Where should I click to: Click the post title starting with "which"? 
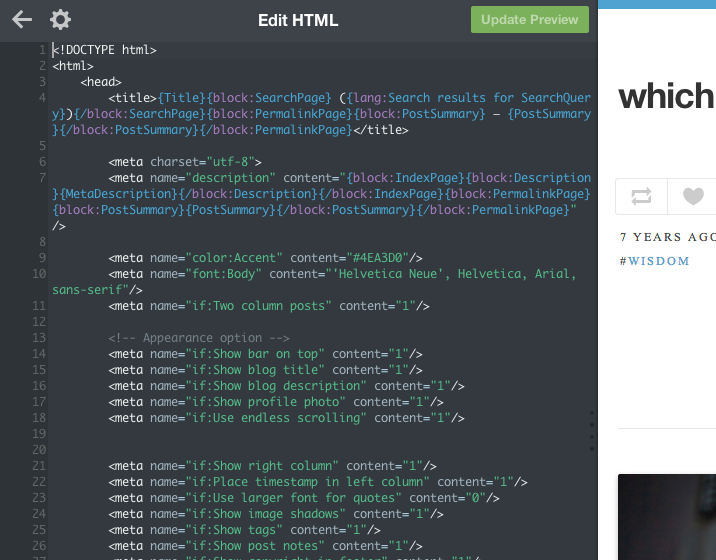click(667, 96)
